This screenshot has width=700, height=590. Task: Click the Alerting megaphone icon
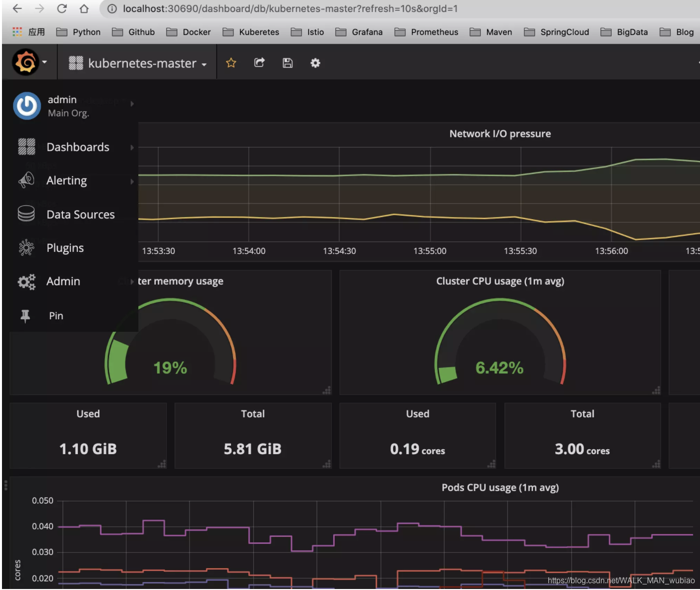(26, 180)
